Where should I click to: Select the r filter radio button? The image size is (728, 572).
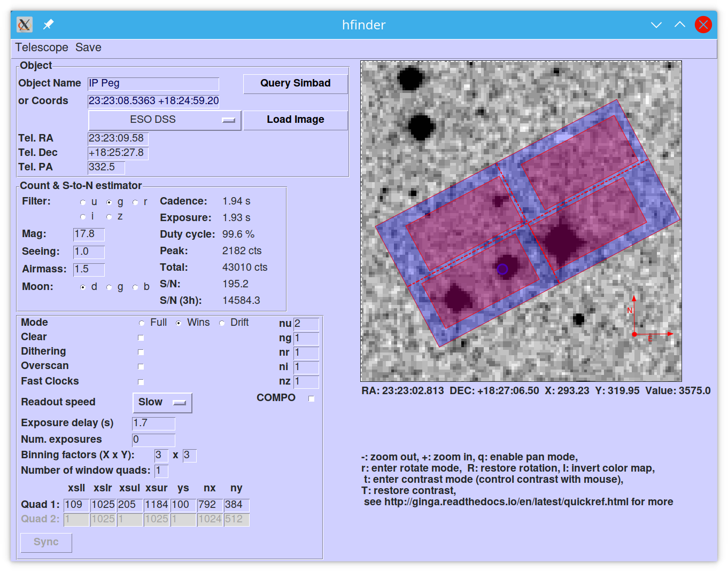pos(136,202)
